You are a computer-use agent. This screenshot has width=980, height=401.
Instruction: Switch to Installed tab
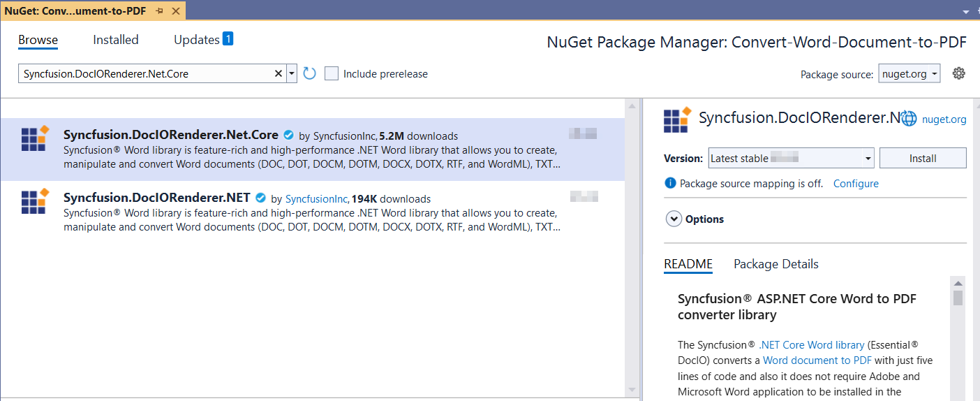pos(116,40)
